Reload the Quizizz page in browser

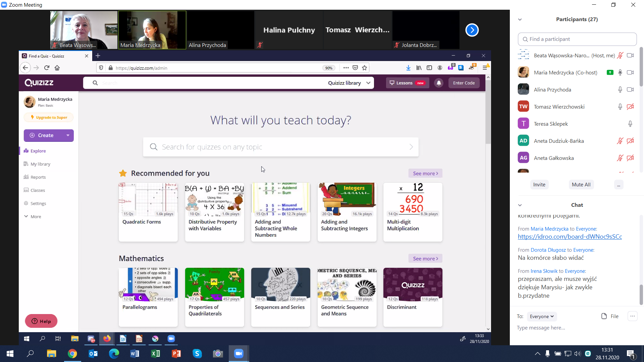point(47,68)
